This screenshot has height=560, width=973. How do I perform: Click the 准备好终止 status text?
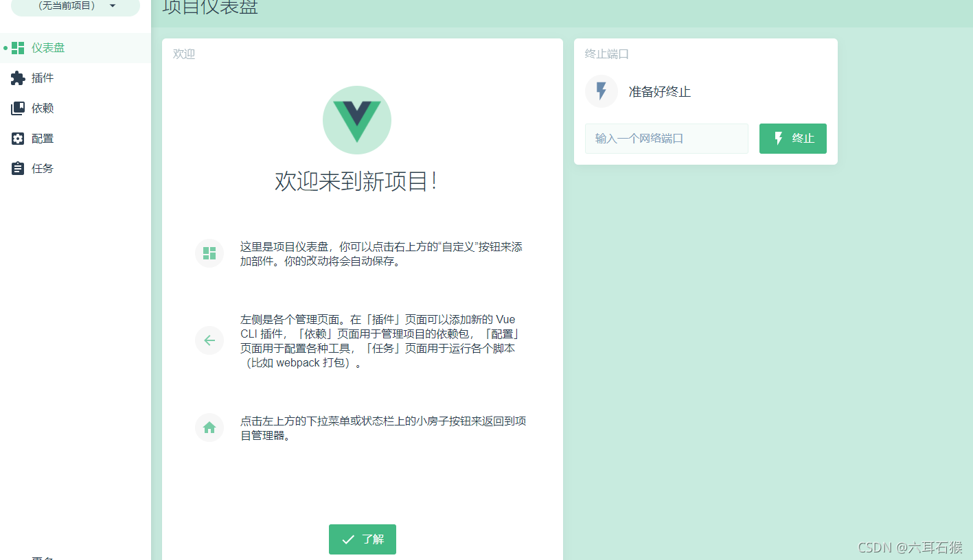[660, 92]
